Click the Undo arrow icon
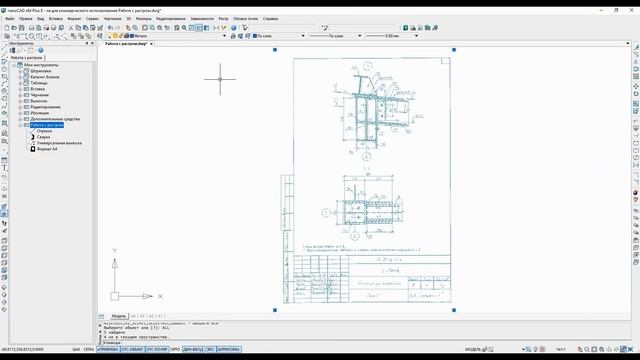 coord(110,28)
